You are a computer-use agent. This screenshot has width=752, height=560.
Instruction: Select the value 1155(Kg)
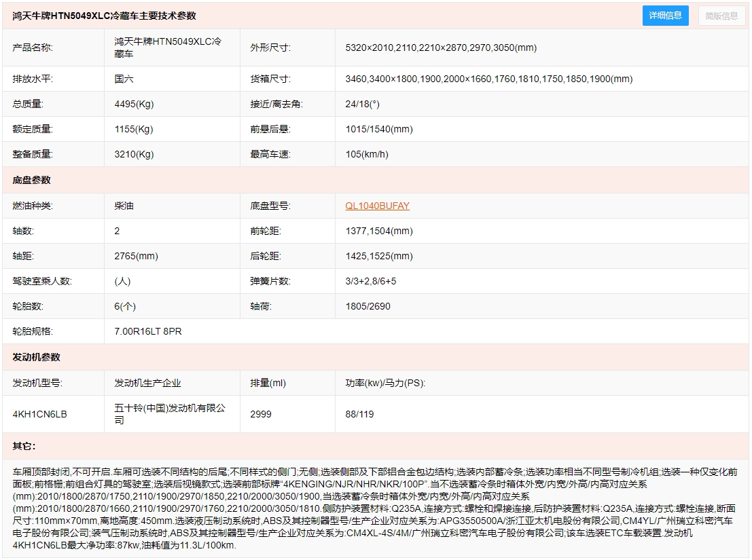pyautogui.click(x=134, y=130)
